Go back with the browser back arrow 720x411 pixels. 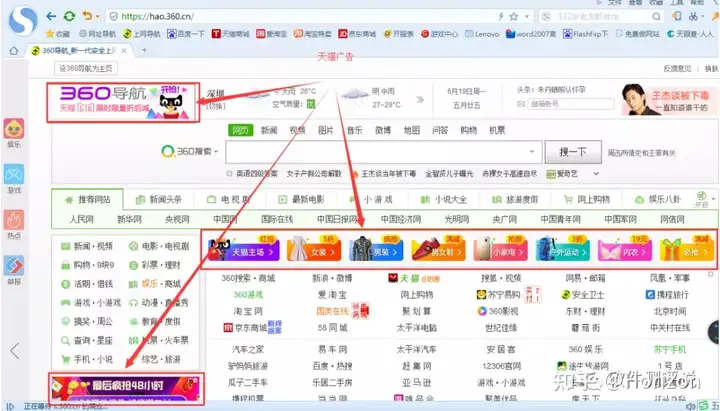pos(51,17)
